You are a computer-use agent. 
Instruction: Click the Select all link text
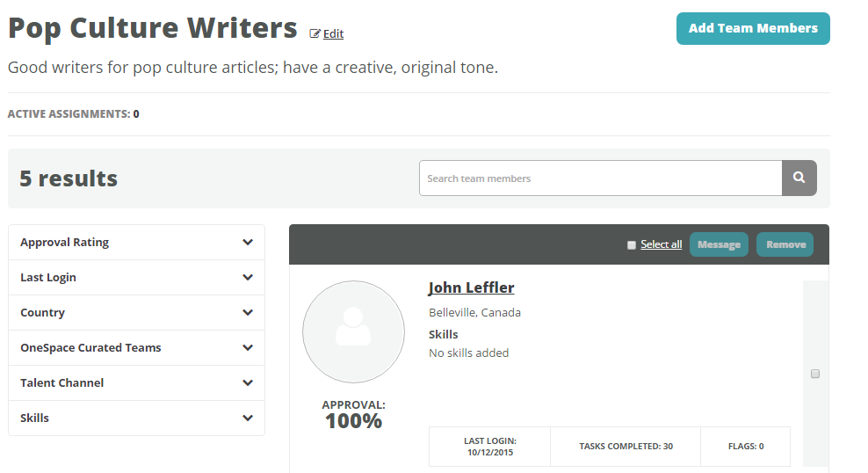[x=661, y=244]
